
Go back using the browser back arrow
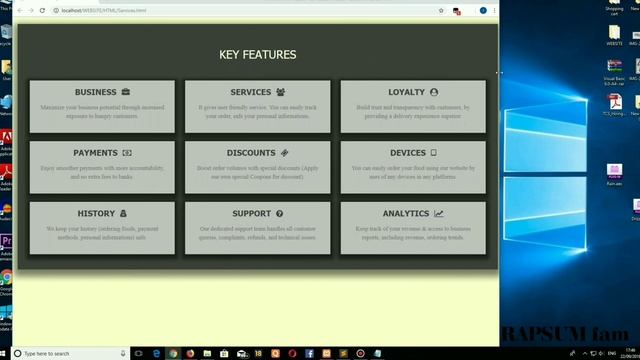click(x=20, y=10)
